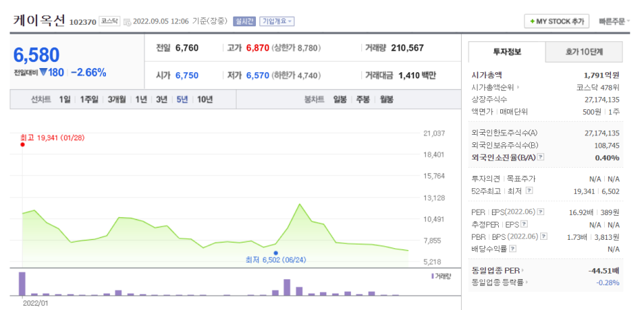Click the 코스닥 478위 ranking value
The height and width of the screenshot is (310, 644).
coord(598,87)
